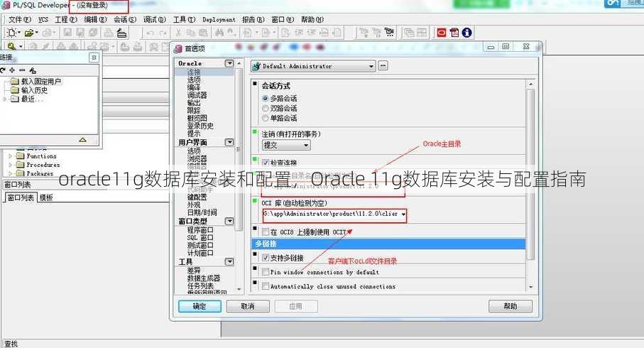Select the 双路会话 radio button

265,109
